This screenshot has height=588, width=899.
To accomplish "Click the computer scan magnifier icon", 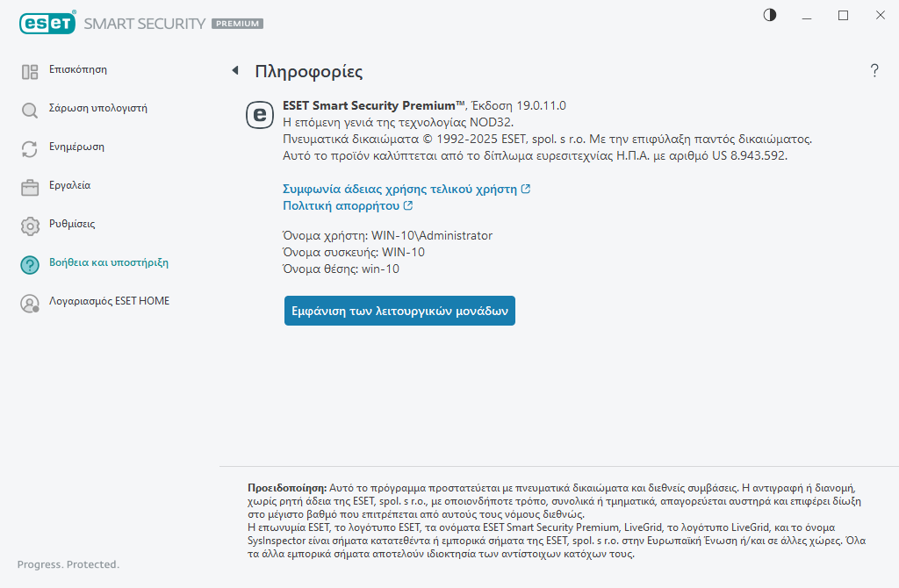I will tap(30, 111).
